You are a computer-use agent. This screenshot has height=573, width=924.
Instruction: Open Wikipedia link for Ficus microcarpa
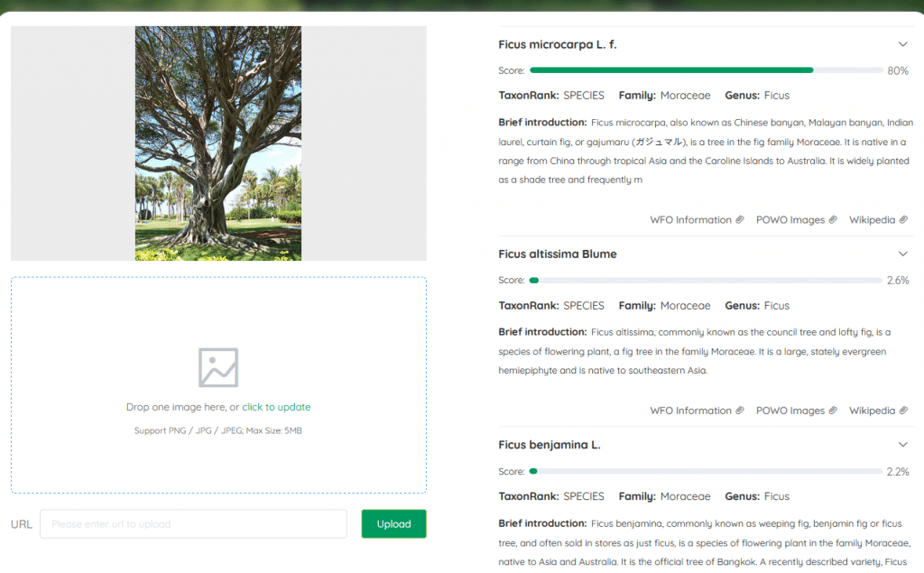coord(873,220)
